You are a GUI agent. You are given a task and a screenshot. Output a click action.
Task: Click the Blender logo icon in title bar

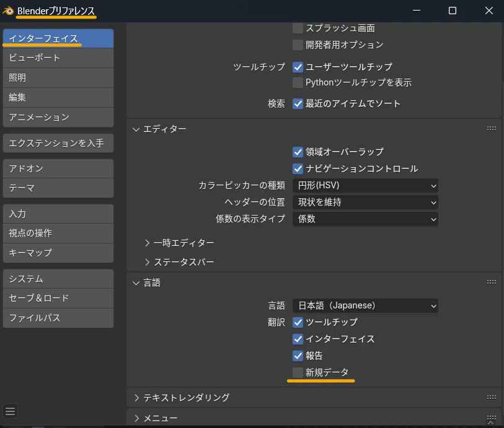click(8, 11)
